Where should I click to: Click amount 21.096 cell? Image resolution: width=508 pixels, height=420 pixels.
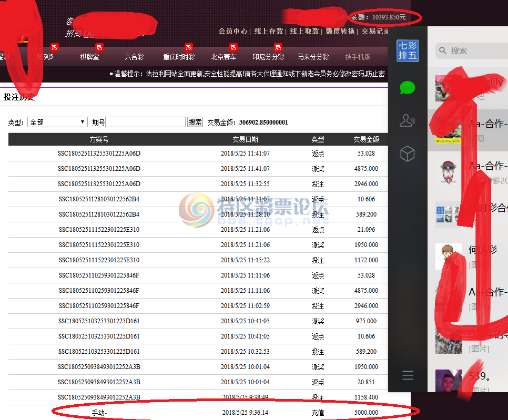366,229
